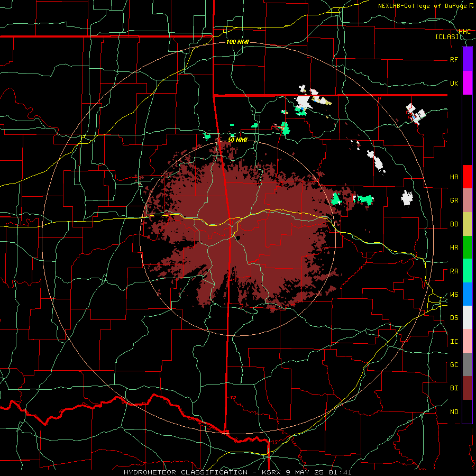Click the Hydrometeor Classification KSRX timestamp caption
Viewport: 476px width, 476px height.
(237, 472)
